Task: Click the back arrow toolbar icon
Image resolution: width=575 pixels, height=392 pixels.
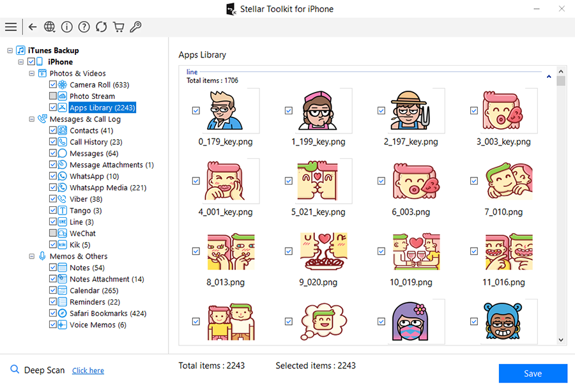Action: tap(33, 27)
